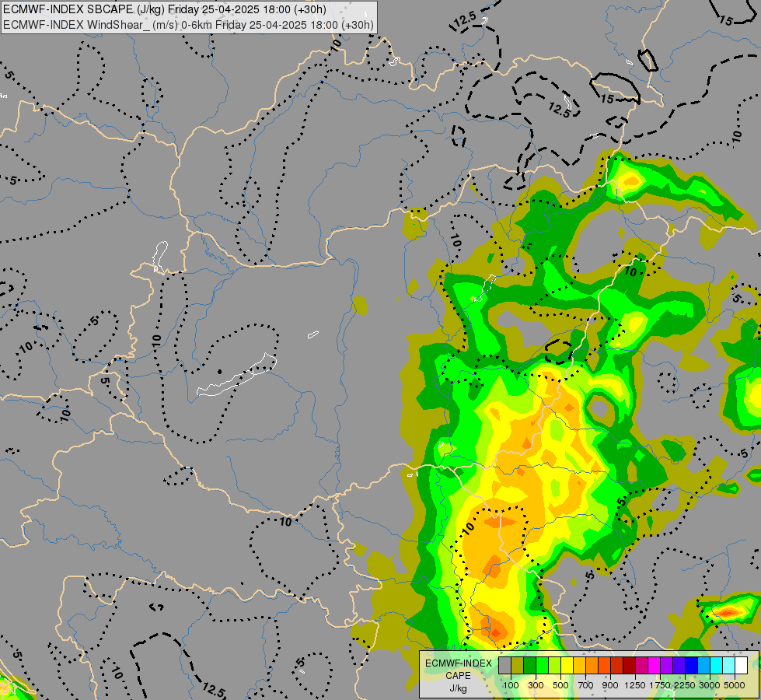Click the 900 value on the legend
Screen dimensions: 761x700
[x=610, y=685]
